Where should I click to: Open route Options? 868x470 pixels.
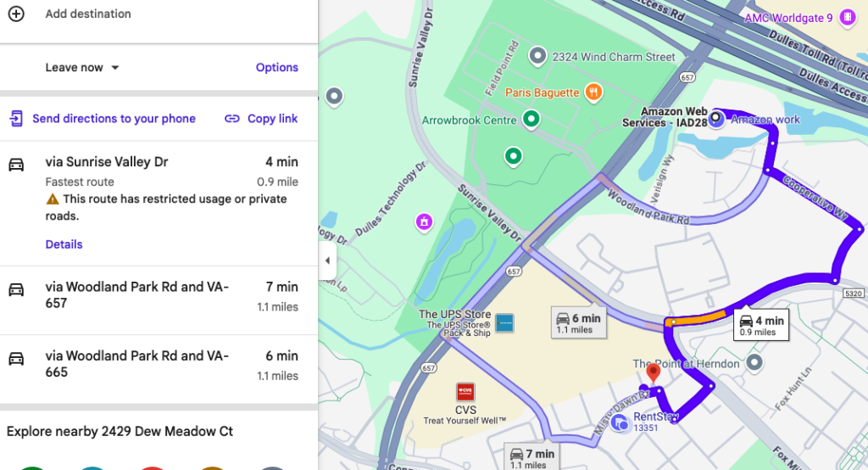276,68
